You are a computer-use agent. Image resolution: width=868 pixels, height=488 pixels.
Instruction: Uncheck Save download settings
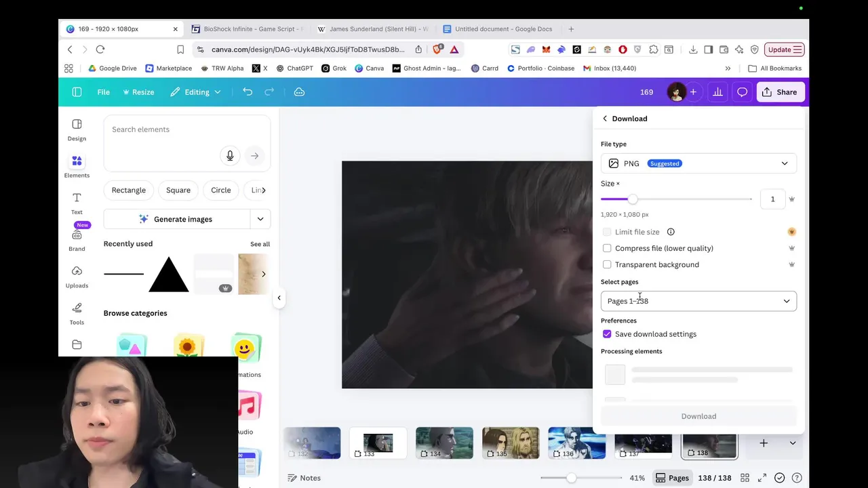click(607, 334)
